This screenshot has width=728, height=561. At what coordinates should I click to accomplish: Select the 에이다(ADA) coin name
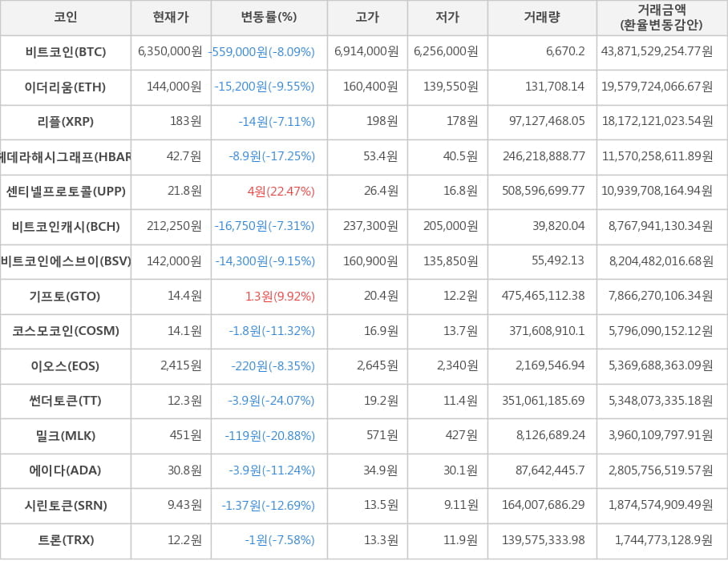click(66, 470)
